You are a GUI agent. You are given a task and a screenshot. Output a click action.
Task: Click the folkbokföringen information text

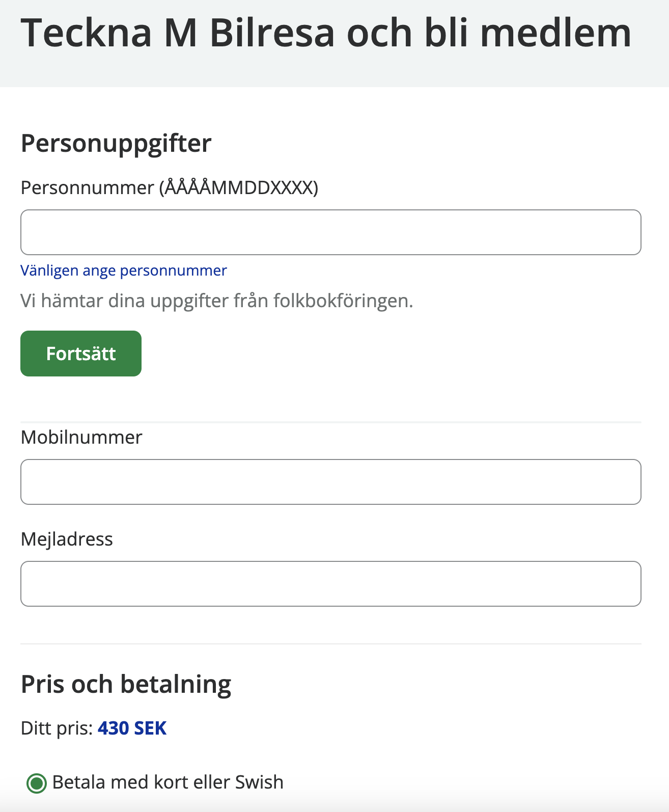tap(217, 301)
